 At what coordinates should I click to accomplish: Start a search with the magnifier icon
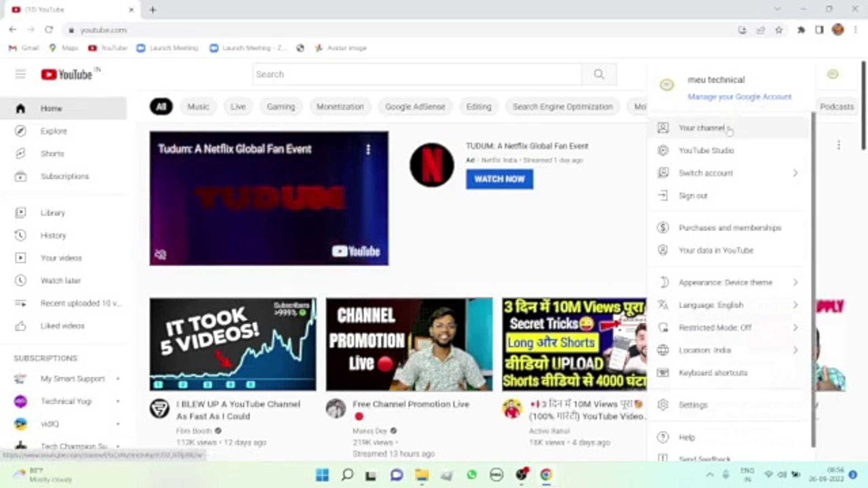tap(599, 74)
